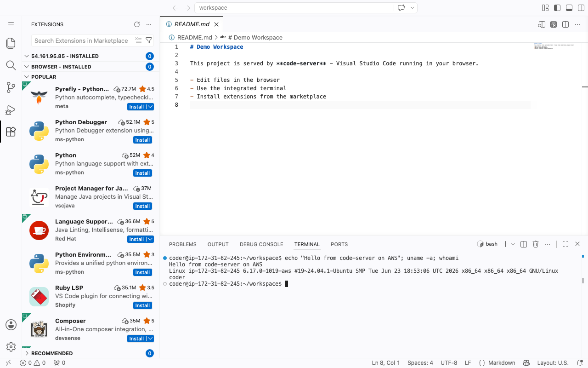Open Extensions view more actions menu

(149, 24)
